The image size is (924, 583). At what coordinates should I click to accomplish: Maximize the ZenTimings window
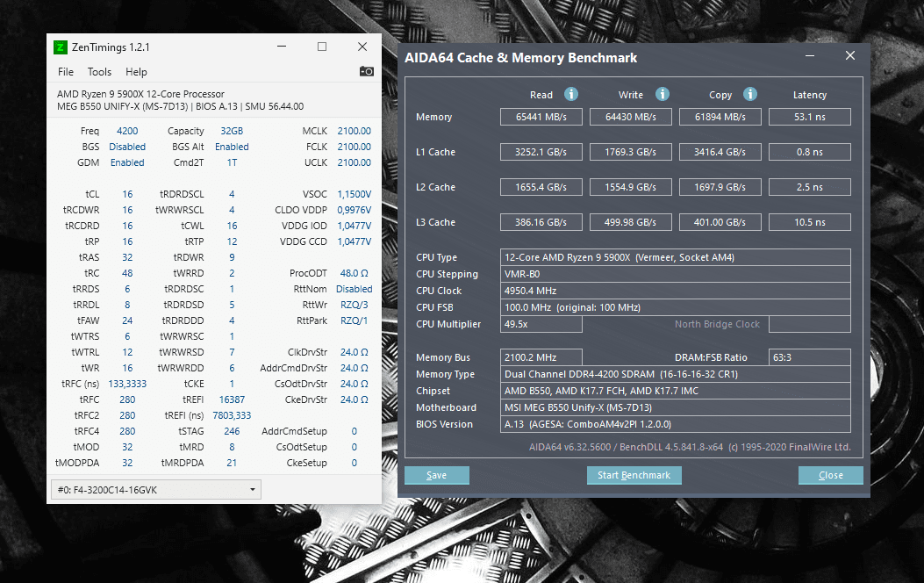click(x=322, y=47)
